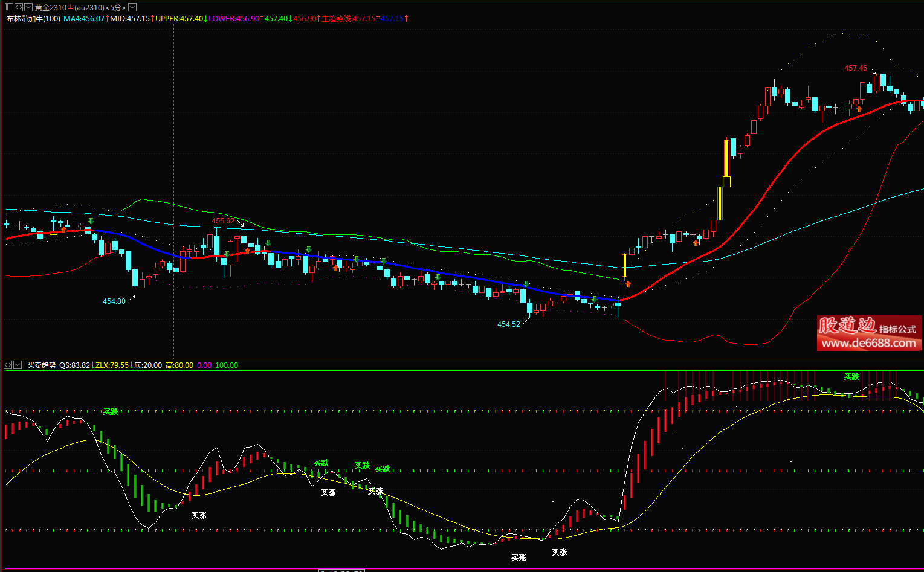Click the green 100.00 value in sub-chart header
This screenshot has height=572, width=924.
(x=227, y=365)
